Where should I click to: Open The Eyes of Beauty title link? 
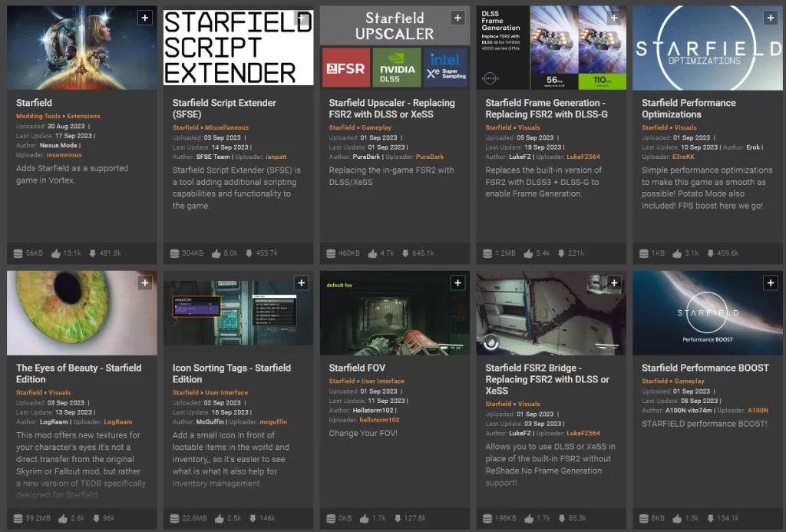pyautogui.click(x=79, y=374)
